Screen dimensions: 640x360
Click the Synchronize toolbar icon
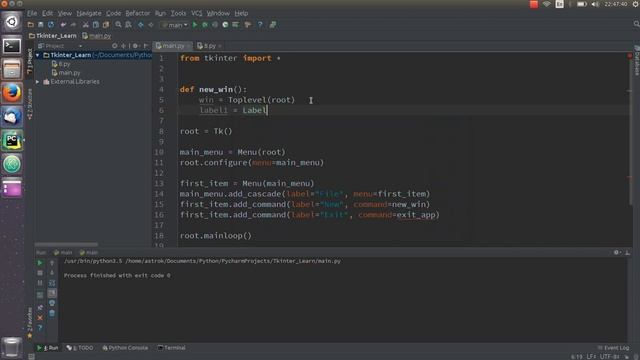[51, 25]
